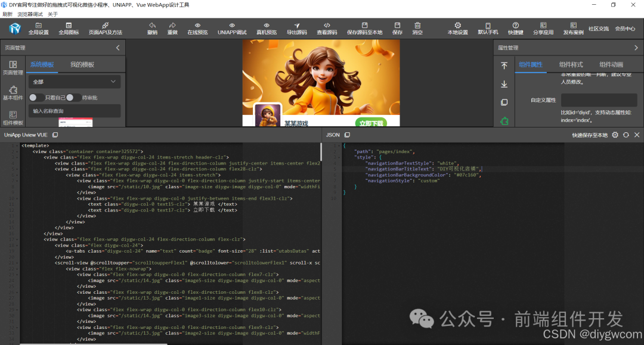Click 快速保存至本地 button
Screen dimensions: 644x345
(589, 135)
